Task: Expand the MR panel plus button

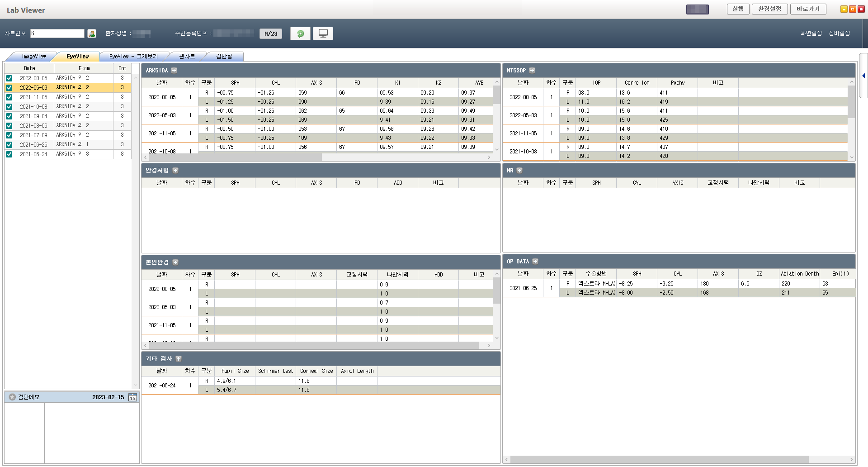Action: click(519, 171)
